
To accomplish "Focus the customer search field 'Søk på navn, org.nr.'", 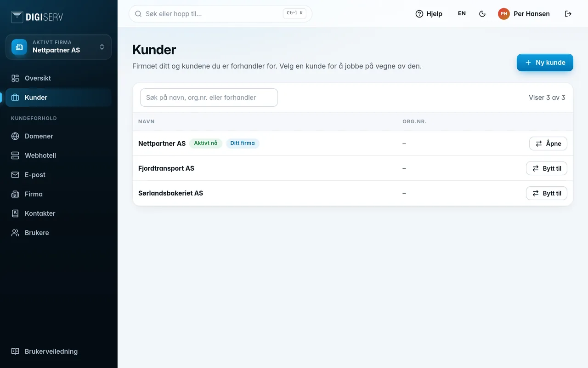I will [209, 98].
